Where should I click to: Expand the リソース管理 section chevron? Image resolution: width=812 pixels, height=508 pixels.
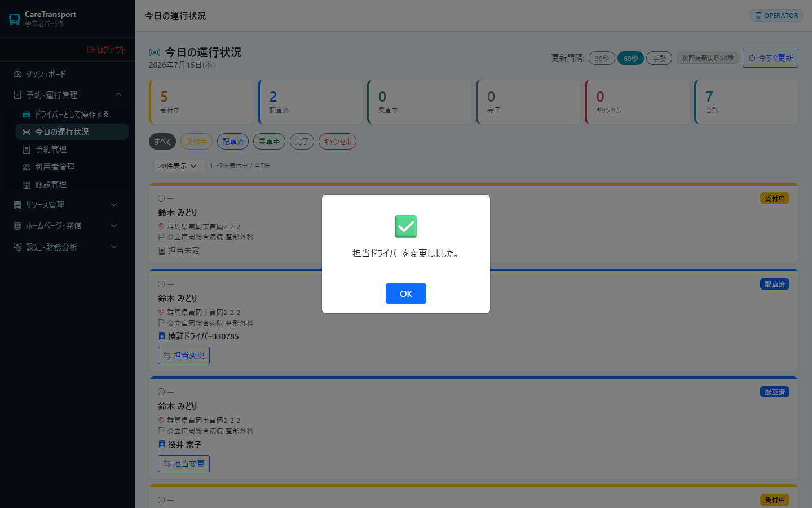[x=114, y=204]
